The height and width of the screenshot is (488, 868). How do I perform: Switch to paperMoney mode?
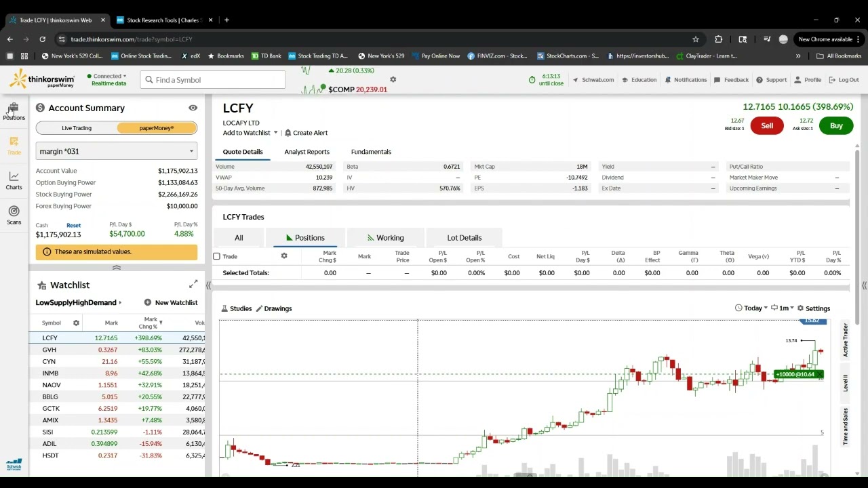(x=157, y=128)
